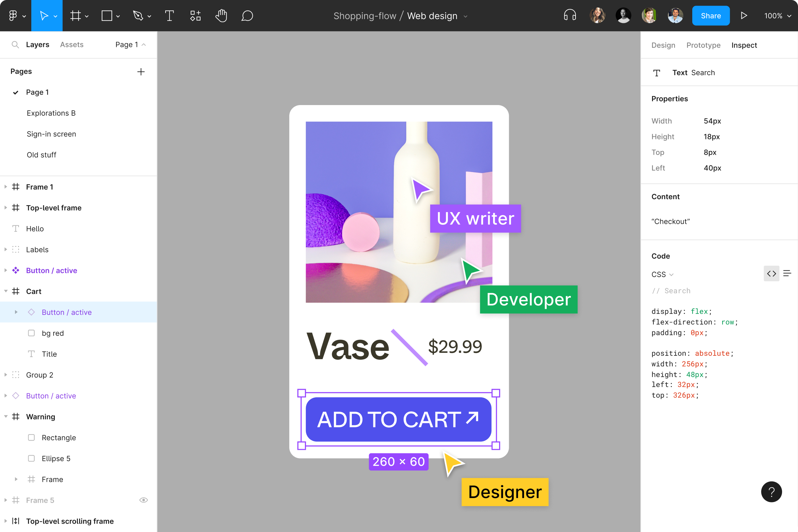Add a new page with plus button
Screen dimensions: 798x532
coord(142,71)
